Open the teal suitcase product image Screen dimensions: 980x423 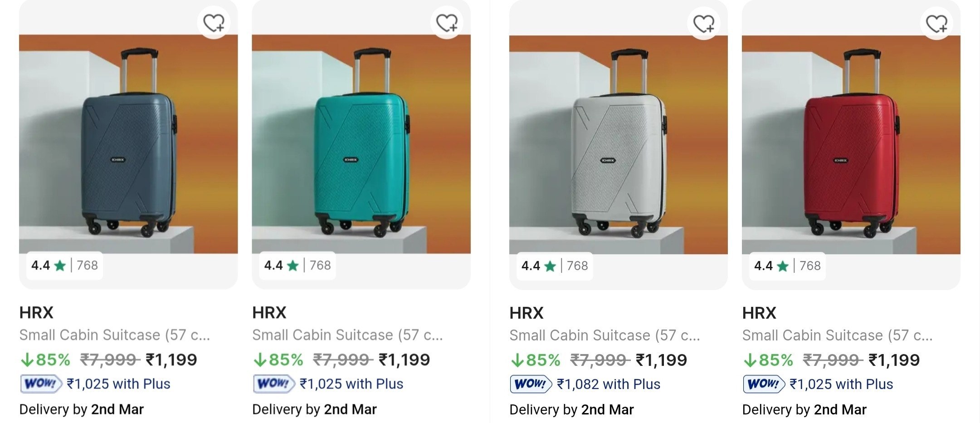[x=361, y=144]
